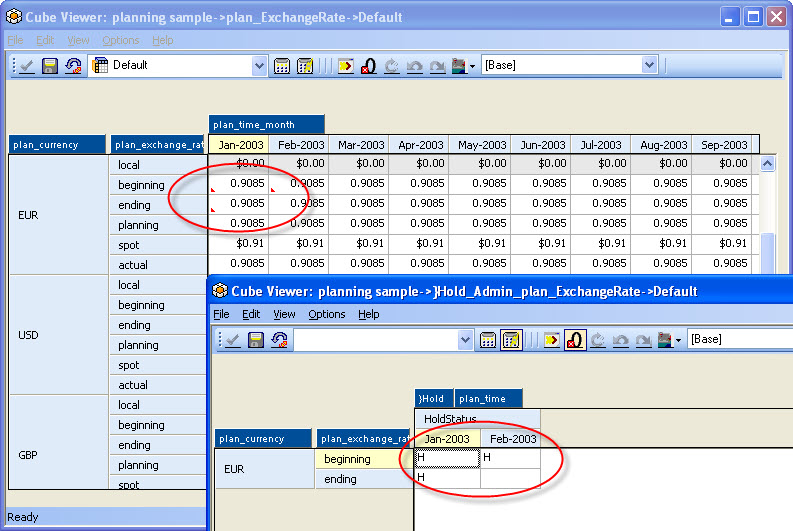This screenshot has height=531, width=793.
Task: Click circular refresh arrow icon in plan_ExchangeRate toolbar
Action: [x=391, y=66]
